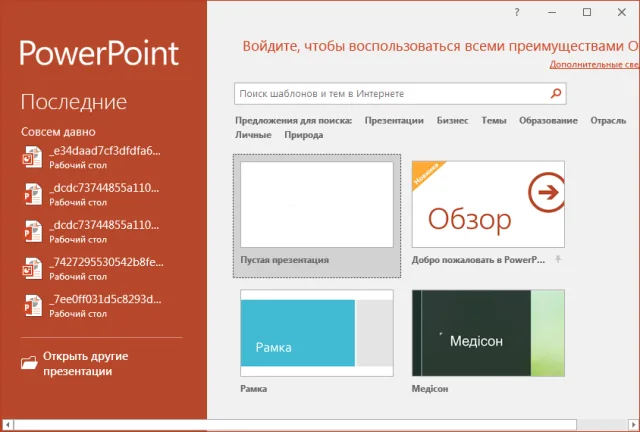
Task: Select the Природа search suggestion
Action: click(304, 135)
